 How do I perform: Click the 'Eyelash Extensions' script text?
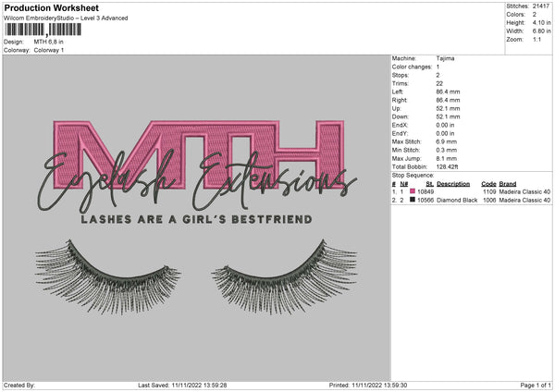(197, 180)
